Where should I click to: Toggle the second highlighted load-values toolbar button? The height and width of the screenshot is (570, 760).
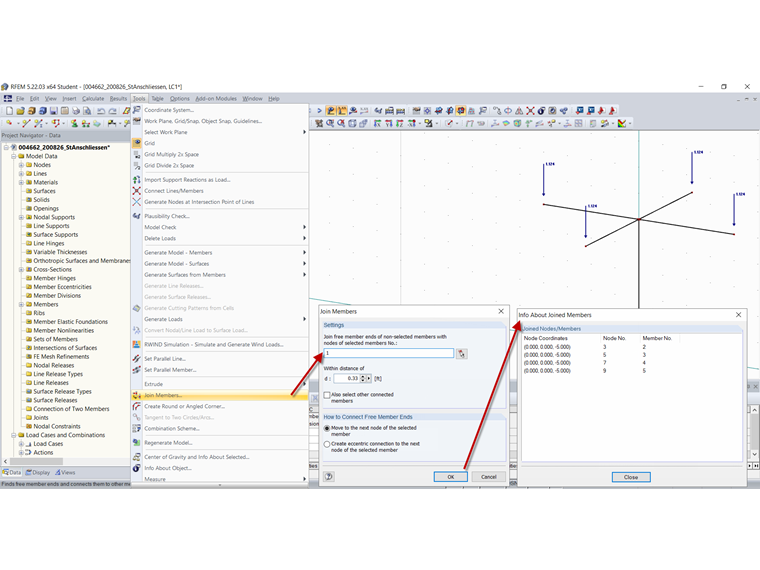[342, 111]
